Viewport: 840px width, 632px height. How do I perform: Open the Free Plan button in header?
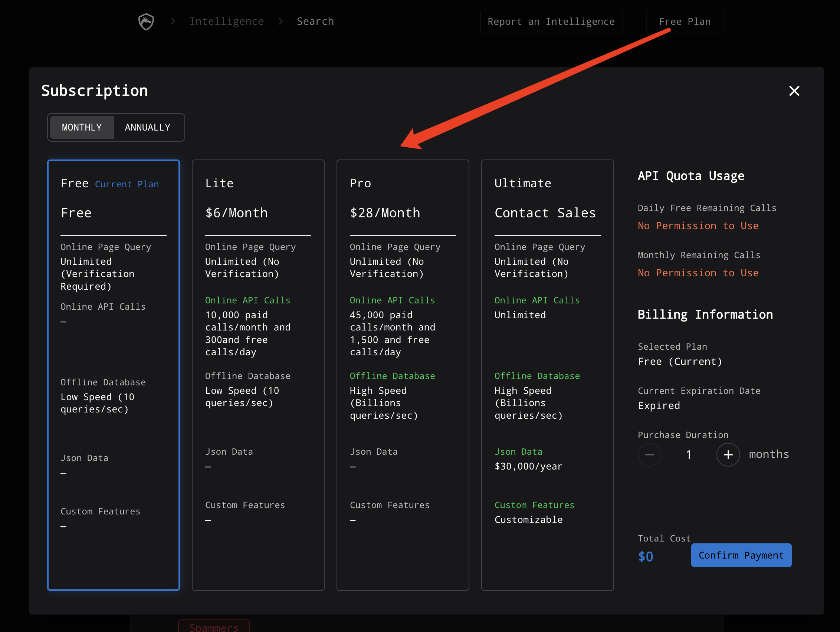pos(685,22)
